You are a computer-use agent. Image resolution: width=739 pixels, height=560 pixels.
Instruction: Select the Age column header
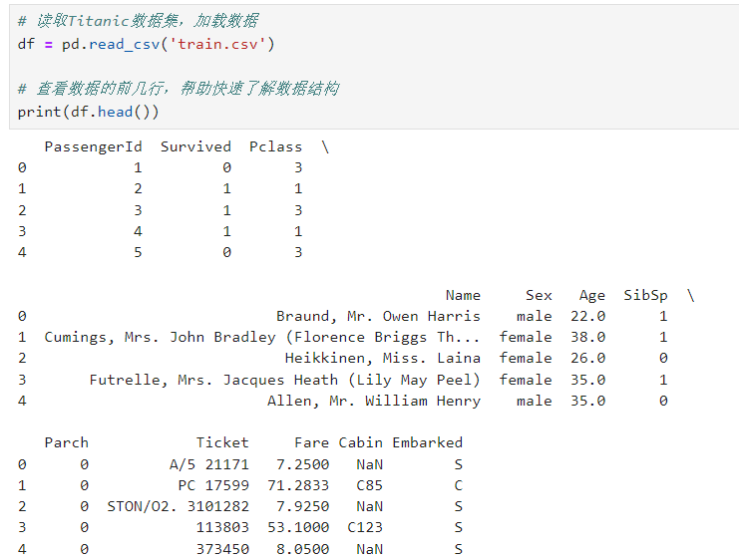point(592,296)
